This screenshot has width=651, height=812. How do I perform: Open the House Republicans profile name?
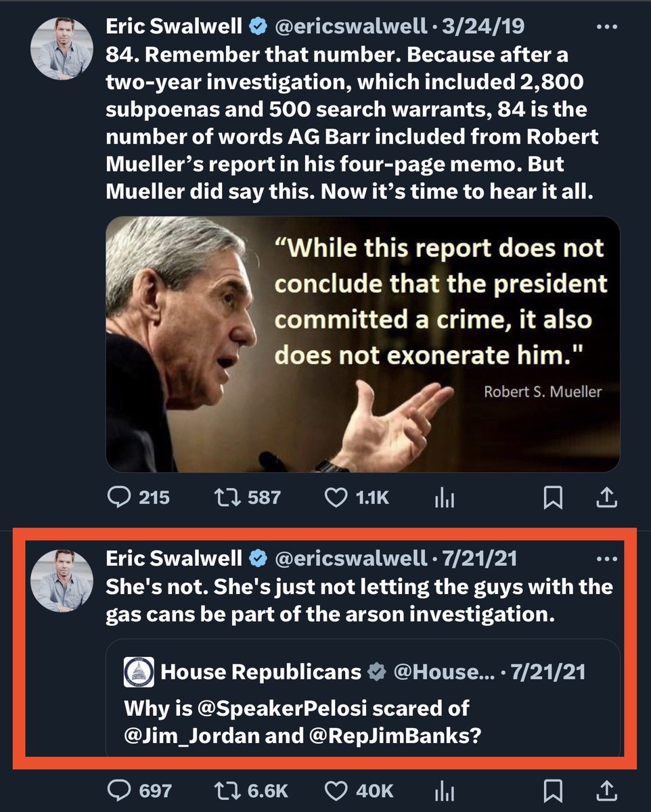[x=261, y=671]
